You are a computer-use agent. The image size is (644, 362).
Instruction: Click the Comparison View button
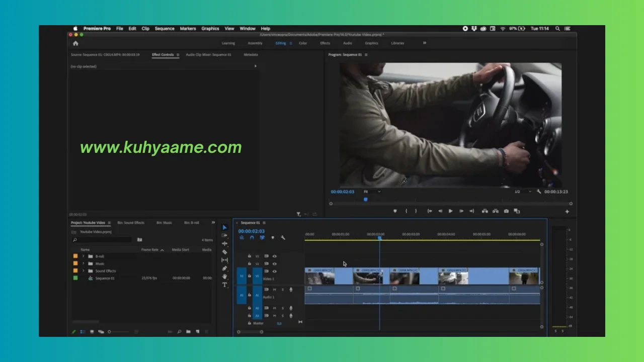pos(516,211)
